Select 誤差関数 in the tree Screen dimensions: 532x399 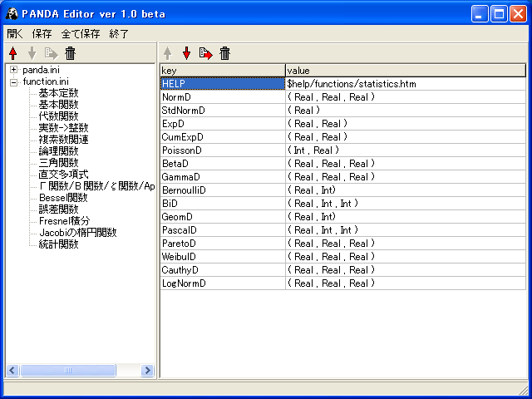click(x=58, y=209)
